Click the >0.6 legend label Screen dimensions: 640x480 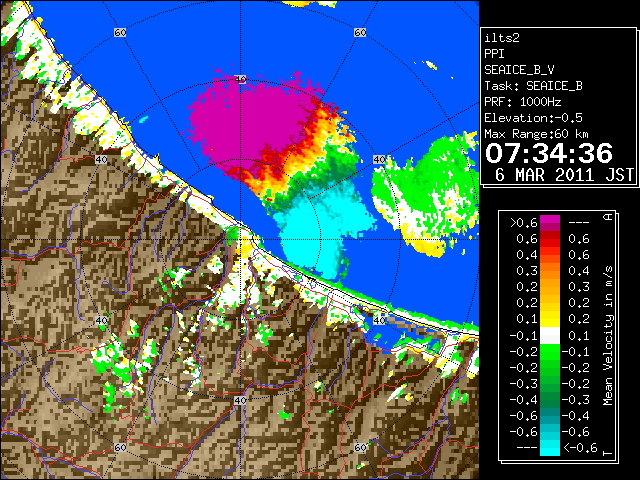[x=523, y=223]
